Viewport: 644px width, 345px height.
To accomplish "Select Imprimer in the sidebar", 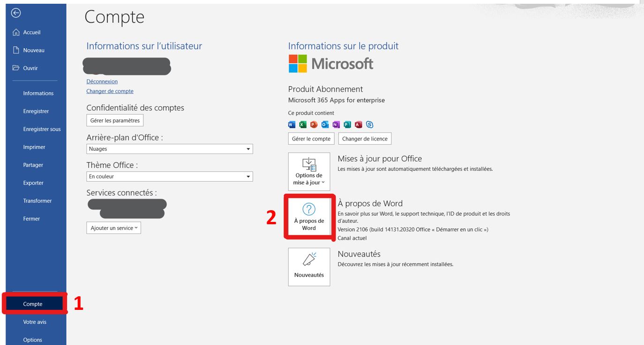I will click(36, 147).
